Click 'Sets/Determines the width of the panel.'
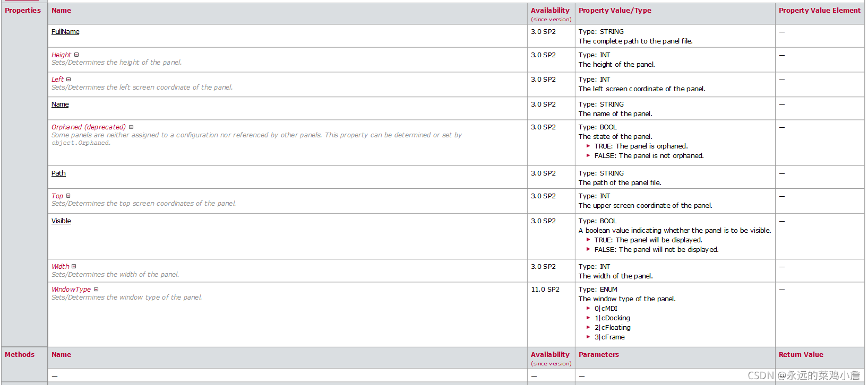 click(x=115, y=275)
